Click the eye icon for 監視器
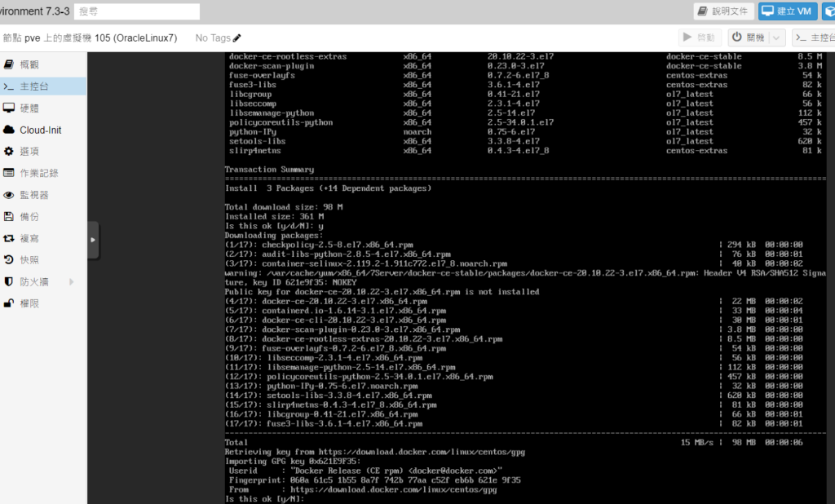835x504 pixels. (9, 195)
